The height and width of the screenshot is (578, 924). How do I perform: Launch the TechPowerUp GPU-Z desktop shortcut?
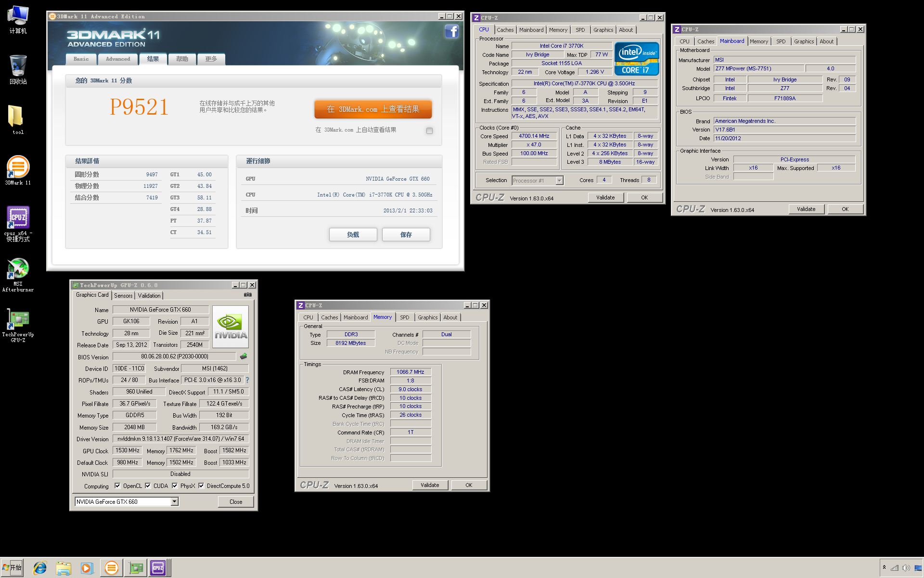pos(18,326)
